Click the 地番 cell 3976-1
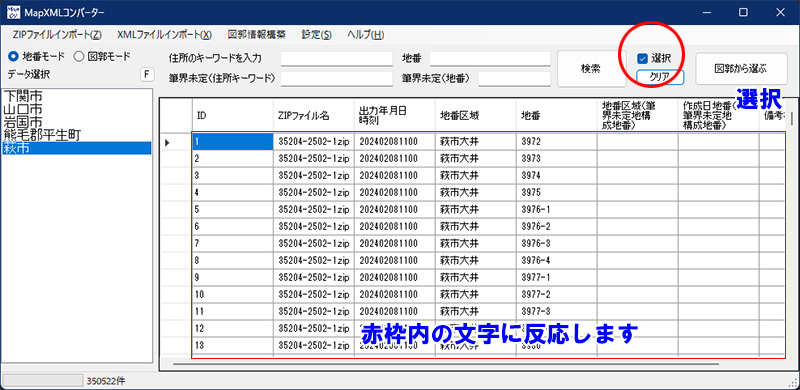800x390 pixels. click(x=557, y=209)
